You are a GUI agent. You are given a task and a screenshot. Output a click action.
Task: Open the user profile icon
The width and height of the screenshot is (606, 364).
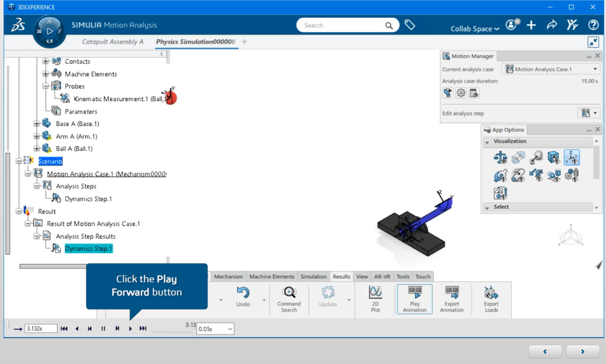pos(512,25)
